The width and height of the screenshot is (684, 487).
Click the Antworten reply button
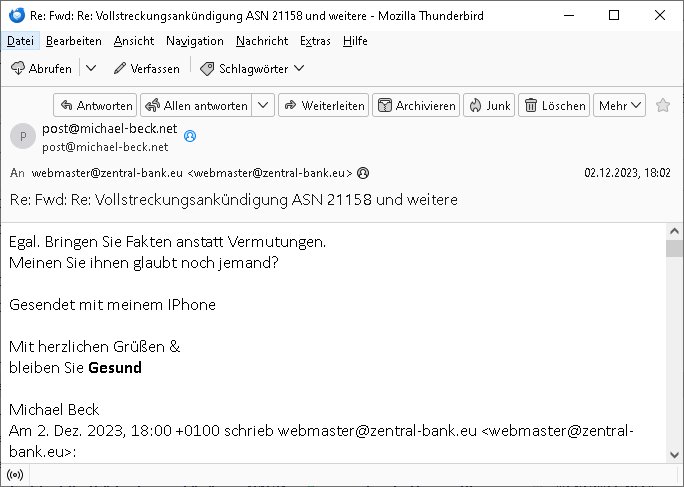pyautogui.click(x=95, y=105)
